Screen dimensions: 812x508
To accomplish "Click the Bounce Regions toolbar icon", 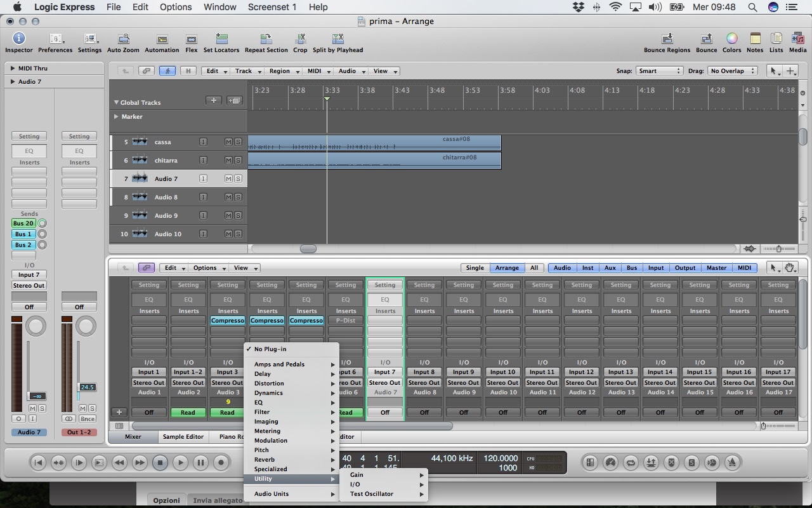I will (667, 43).
